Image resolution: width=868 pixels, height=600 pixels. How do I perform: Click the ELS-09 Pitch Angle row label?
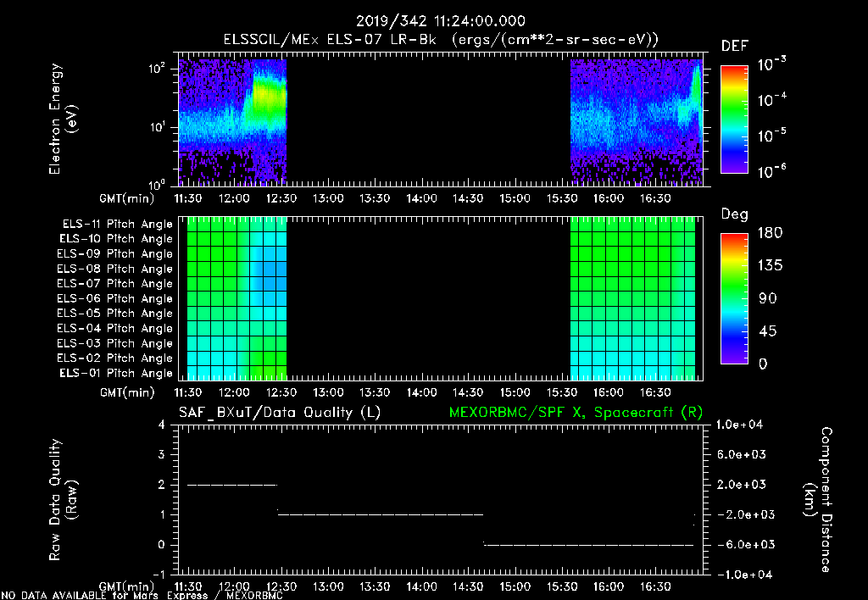point(114,254)
